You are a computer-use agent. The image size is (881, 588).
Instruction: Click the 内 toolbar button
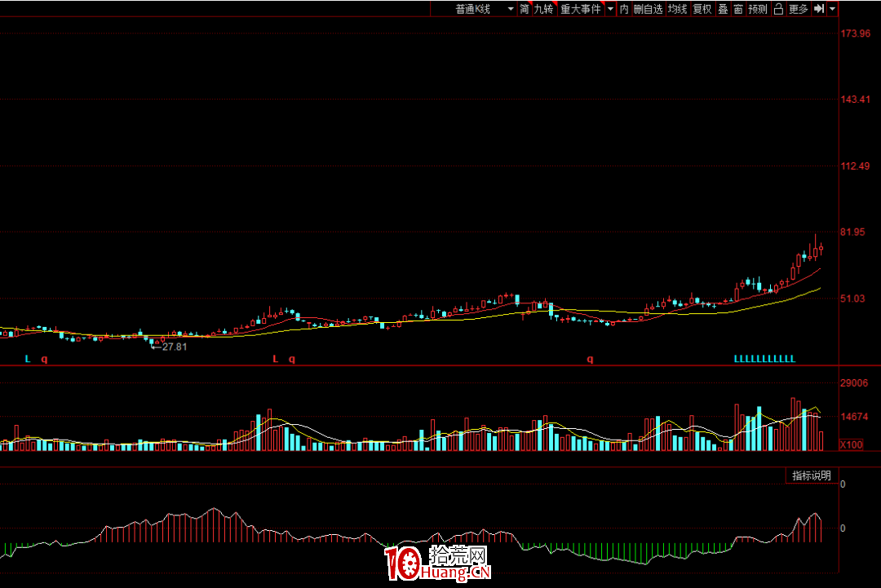pyautogui.click(x=624, y=9)
